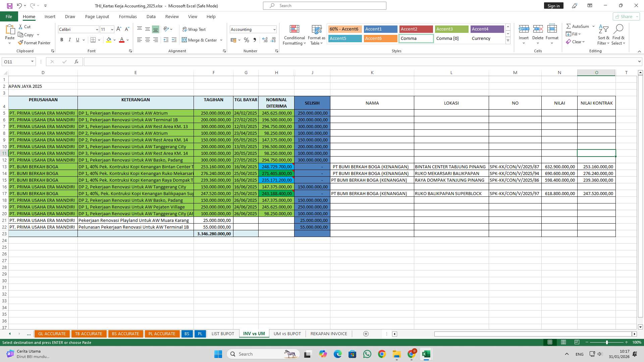This screenshot has width=644, height=362.
Task: Open WhatsApp from the taskbar
Action: pos(367,354)
